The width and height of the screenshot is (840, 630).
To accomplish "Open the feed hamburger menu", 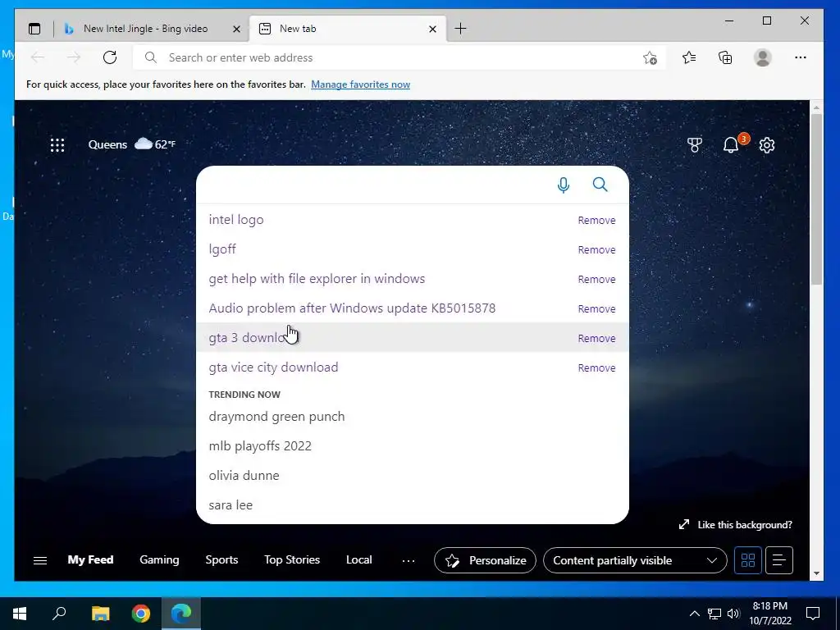I will 40,560.
